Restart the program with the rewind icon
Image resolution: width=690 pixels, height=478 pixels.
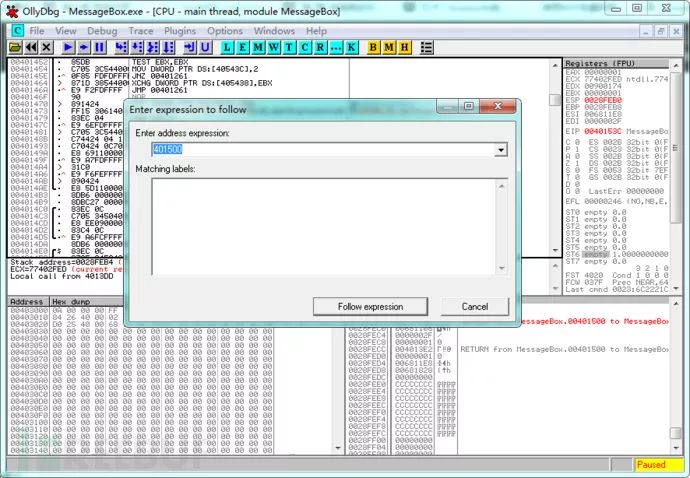(31, 47)
